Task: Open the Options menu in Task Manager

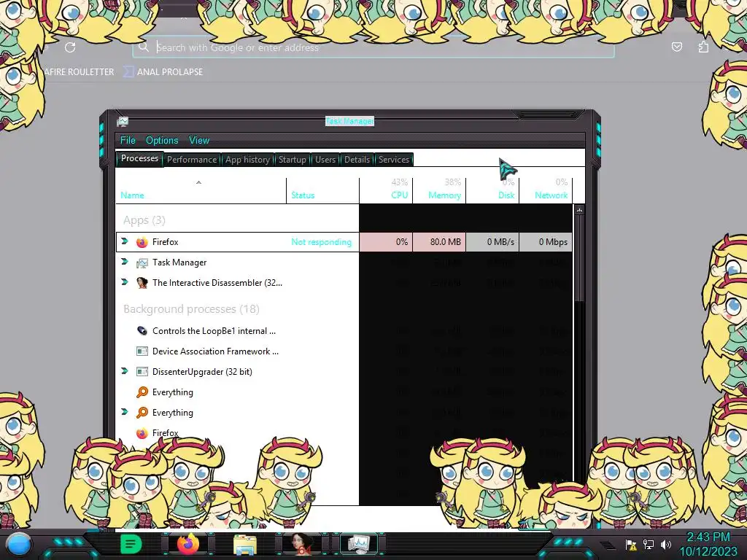Action: tap(162, 140)
